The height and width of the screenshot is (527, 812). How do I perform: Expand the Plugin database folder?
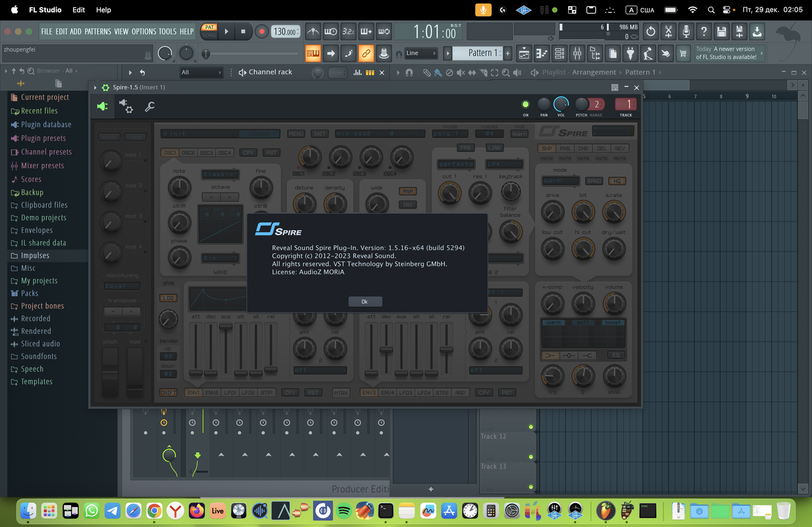coord(46,125)
